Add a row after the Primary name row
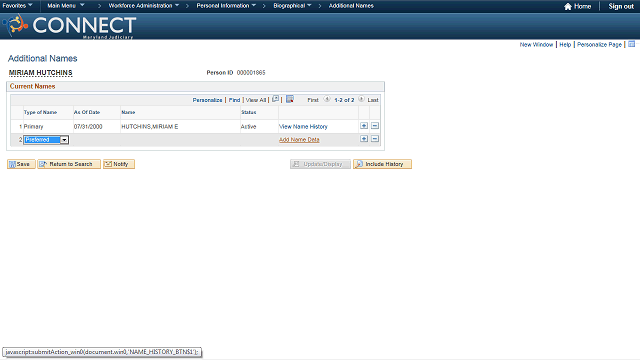This screenshot has width=640, height=360. click(364, 126)
